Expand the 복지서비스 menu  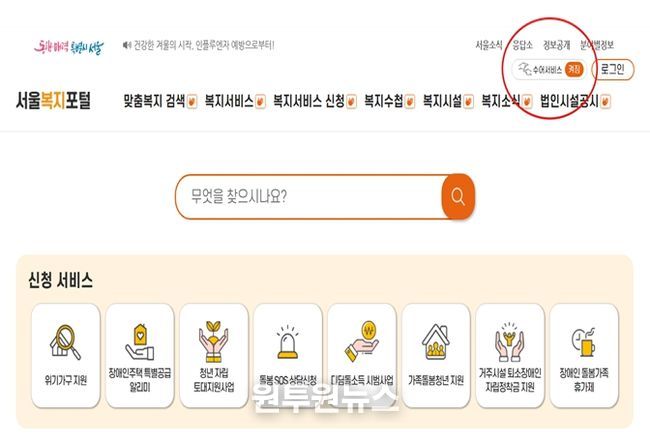[x=229, y=101]
